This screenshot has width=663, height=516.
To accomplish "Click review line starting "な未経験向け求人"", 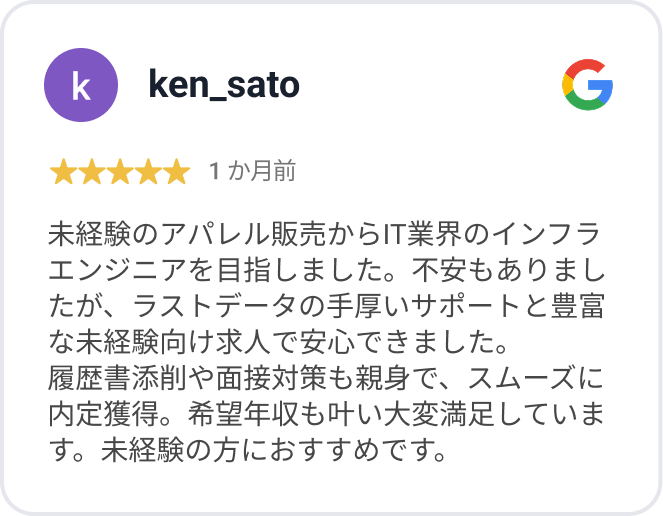I will tap(278, 342).
